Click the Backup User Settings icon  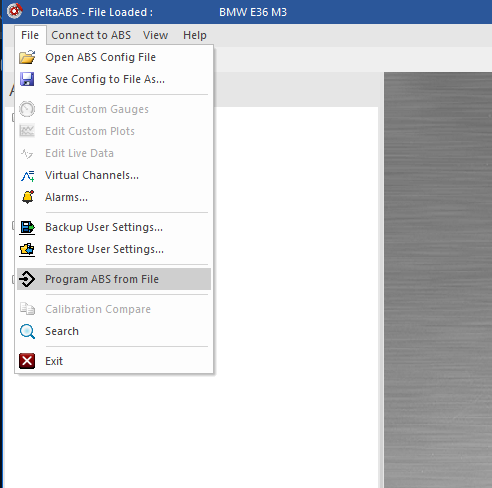(x=27, y=227)
